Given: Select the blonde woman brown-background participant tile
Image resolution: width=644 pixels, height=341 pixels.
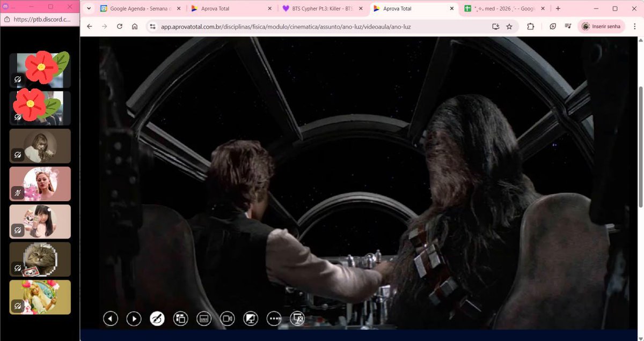Looking at the screenshot, I should coord(40,146).
